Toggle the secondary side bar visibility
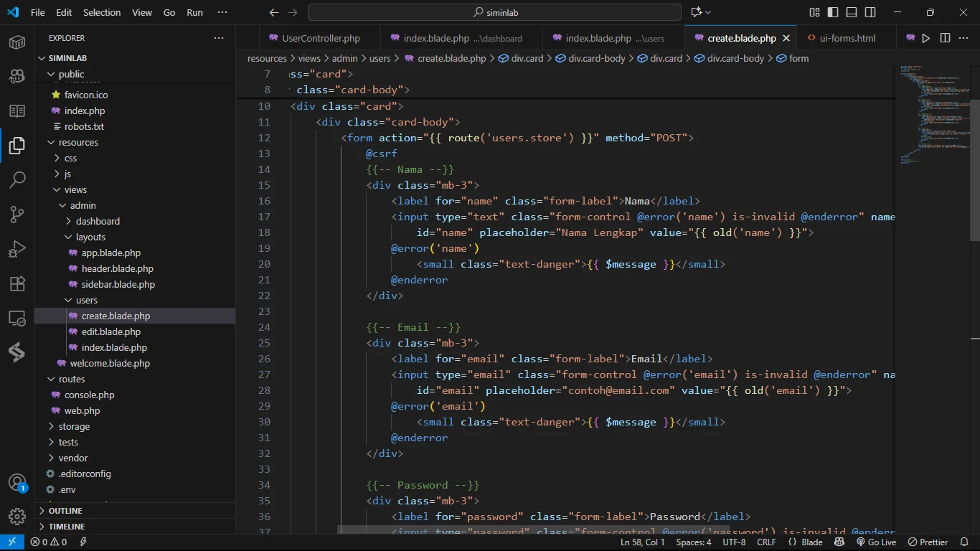 coord(870,12)
